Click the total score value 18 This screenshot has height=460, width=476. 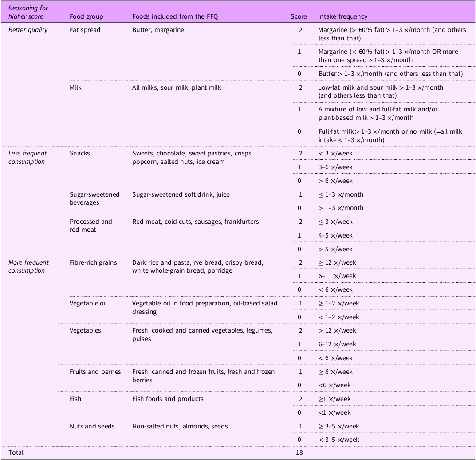[299, 452]
